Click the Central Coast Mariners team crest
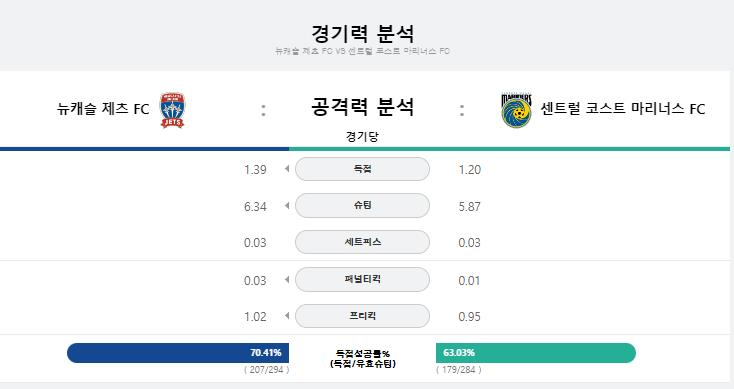This screenshot has width=734, height=389. pos(516,110)
